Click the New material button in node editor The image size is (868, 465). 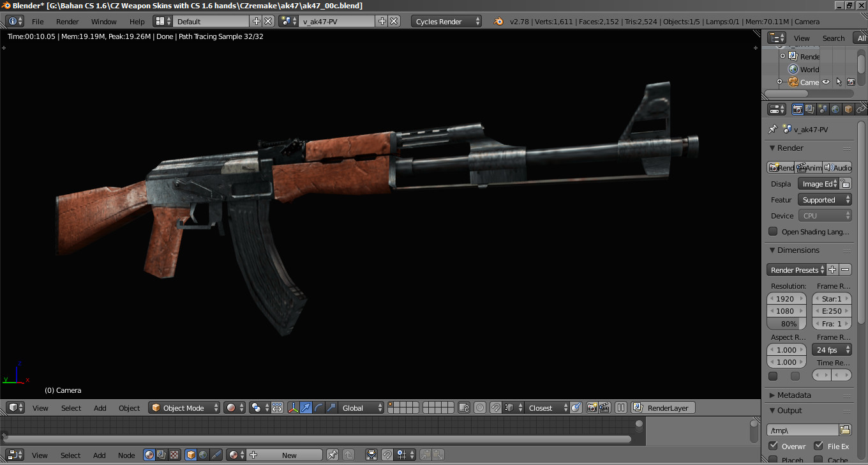[x=289, y=455]
